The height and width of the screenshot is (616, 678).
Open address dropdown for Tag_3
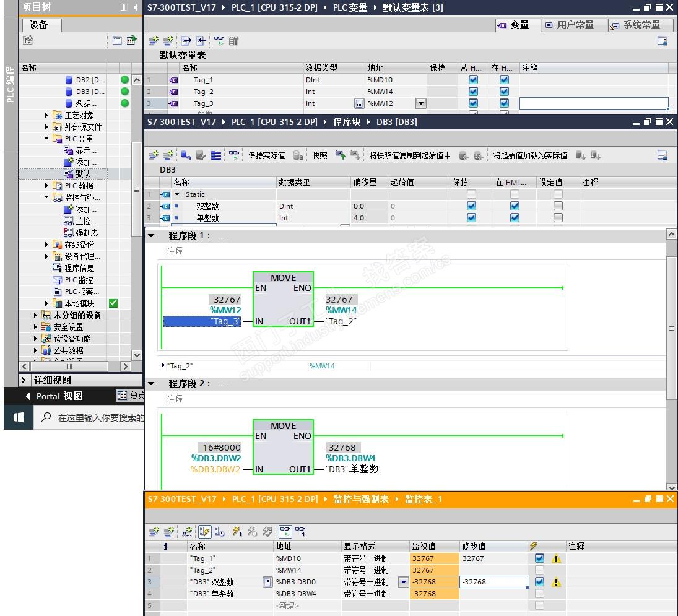[x=420, y=103]
